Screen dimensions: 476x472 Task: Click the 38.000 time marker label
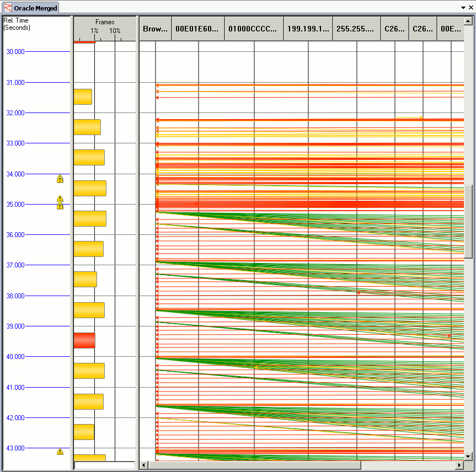[x=15, y=296]
